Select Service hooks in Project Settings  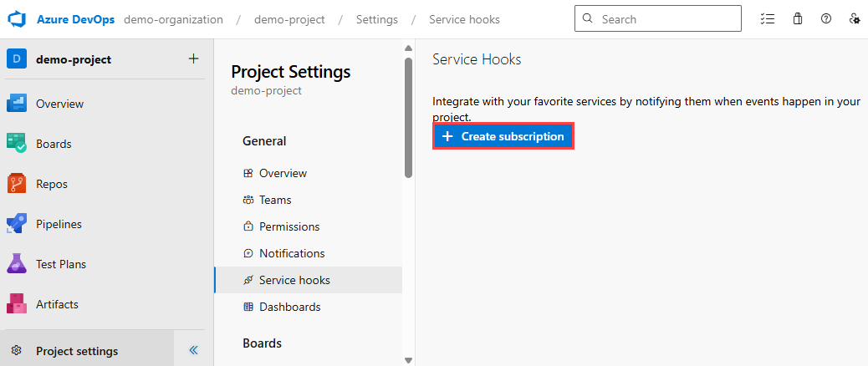(x=294, y=280)
